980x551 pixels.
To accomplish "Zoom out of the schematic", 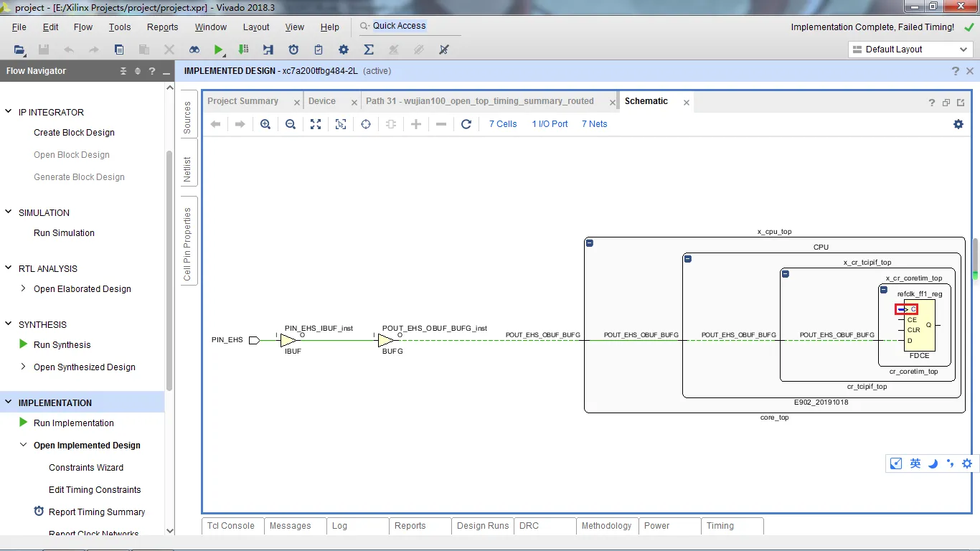I will [291, 124].
